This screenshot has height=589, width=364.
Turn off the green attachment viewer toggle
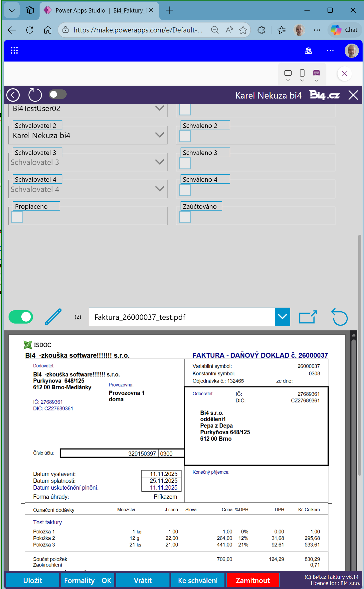21,317
